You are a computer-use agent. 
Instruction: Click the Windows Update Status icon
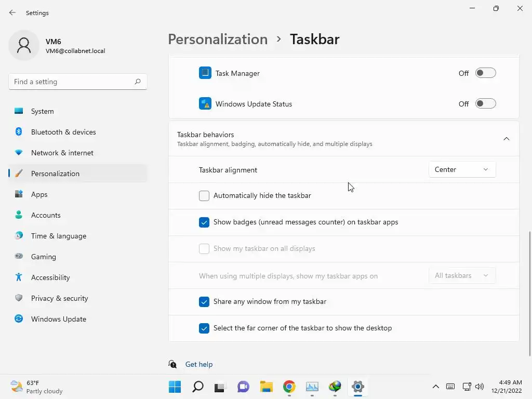205,103
